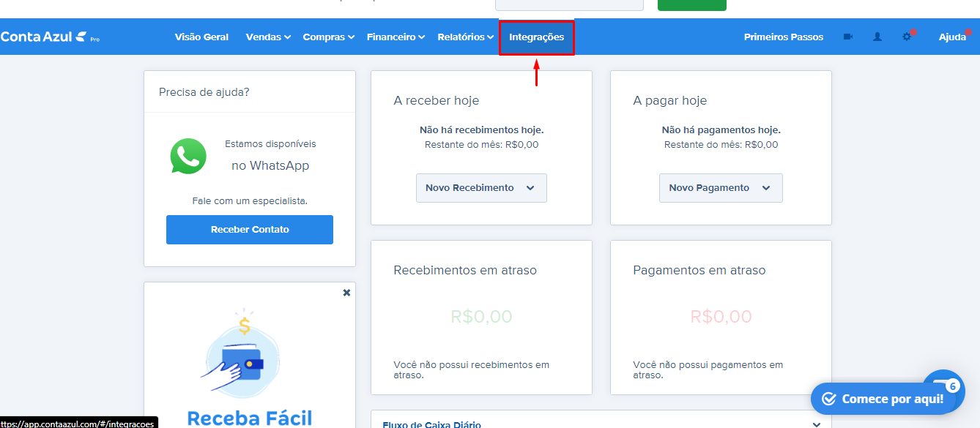Image resolution: width=980 pixels, height=428 pixels.
Task: Open the Relatórios menu
Action: (x=464, y=36)
